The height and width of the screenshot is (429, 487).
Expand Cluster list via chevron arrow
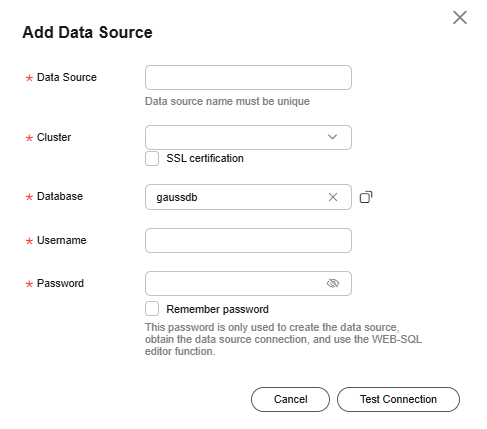[x=332, y=137]
